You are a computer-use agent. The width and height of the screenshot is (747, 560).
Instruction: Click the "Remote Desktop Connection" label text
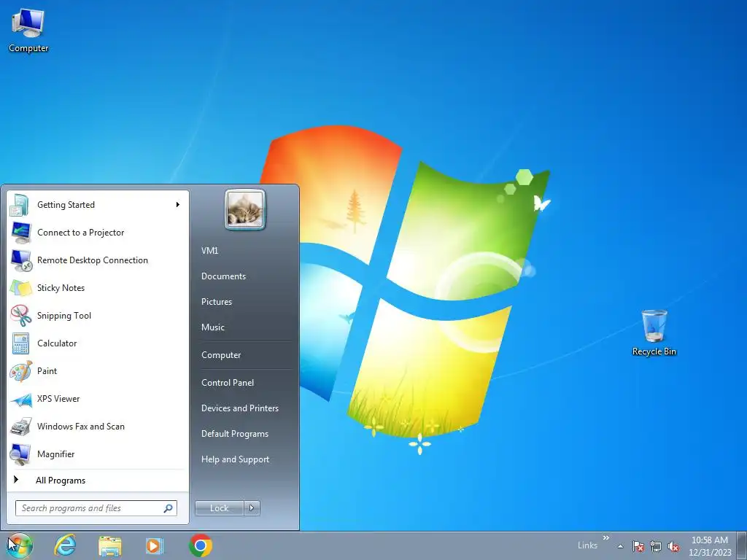click(x=93, y=260)
